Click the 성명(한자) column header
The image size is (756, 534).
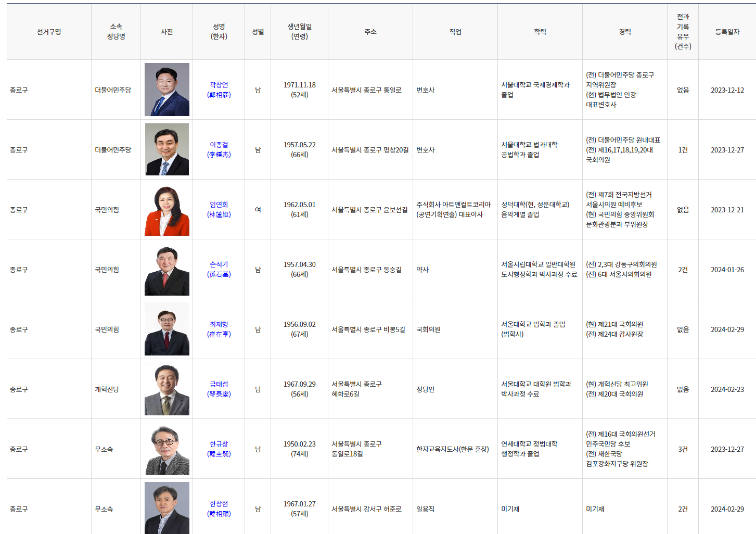tap(219, 32)
